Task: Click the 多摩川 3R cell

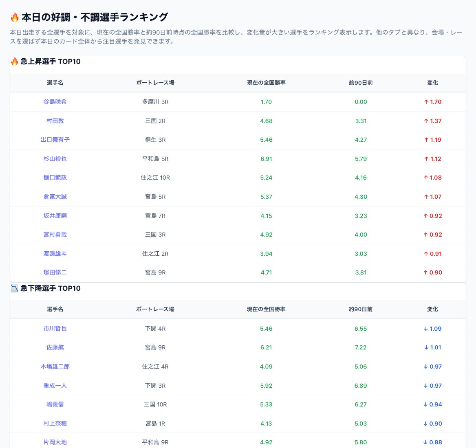Action: [x=155, y=102]
